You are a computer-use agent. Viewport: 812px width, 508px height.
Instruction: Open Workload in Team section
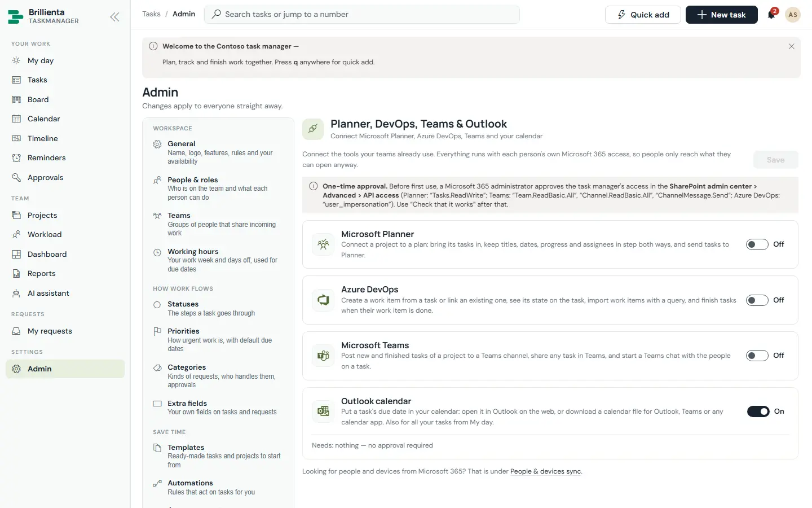tap(65, 234)
